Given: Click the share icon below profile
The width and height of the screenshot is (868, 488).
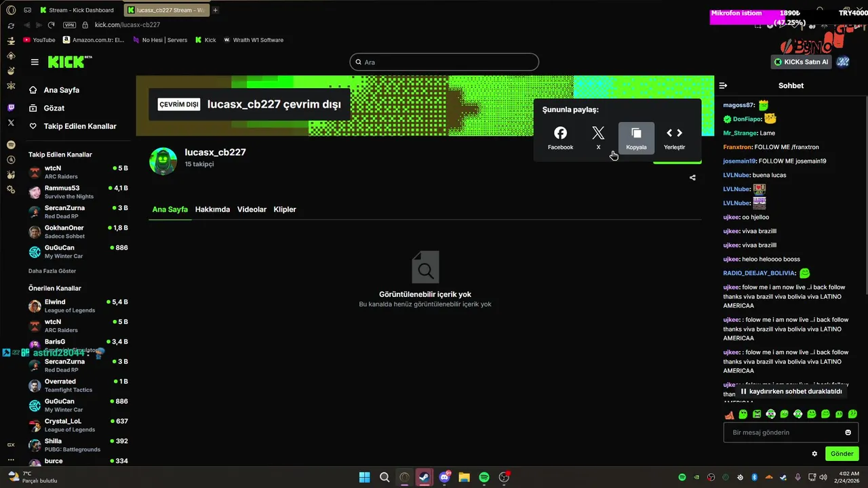Looking at the screenshot, I should coord(692,178).
